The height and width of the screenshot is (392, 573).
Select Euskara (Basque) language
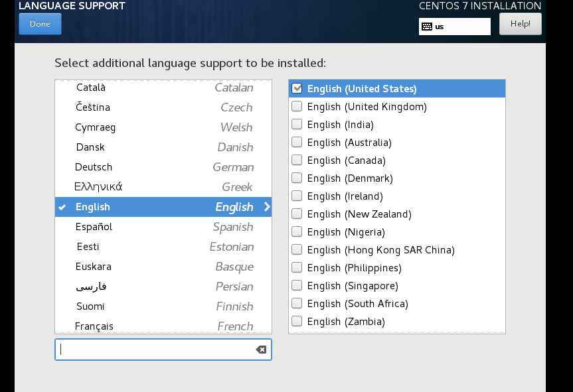tap(163, 267)
